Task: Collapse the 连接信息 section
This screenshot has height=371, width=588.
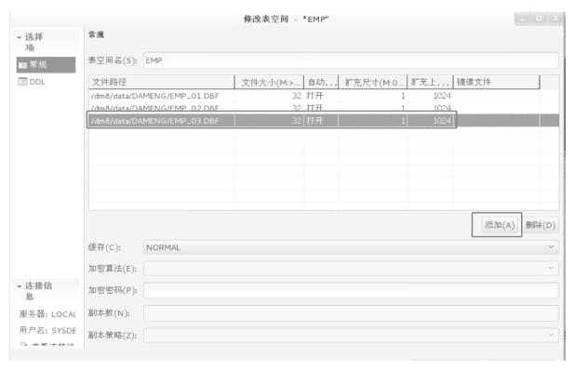Action: tap(20, 286)
